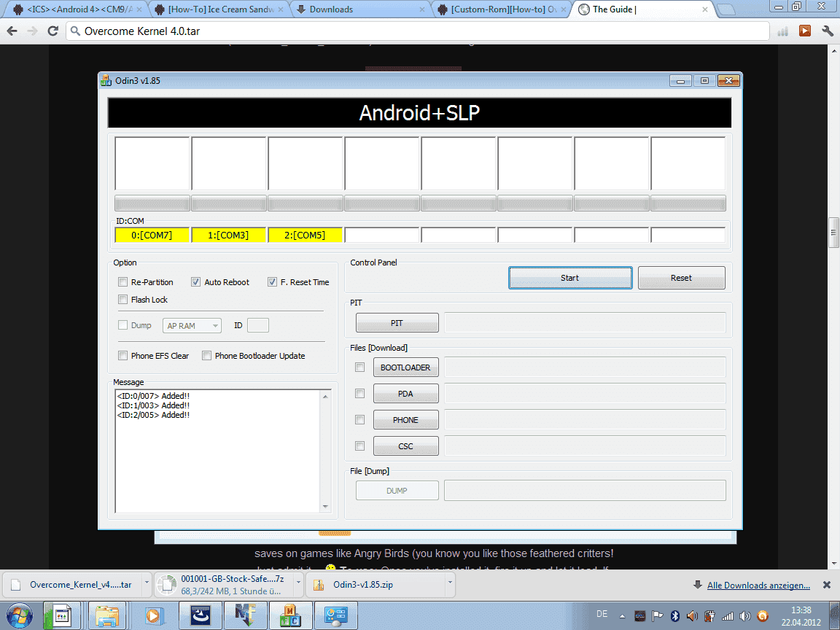The width and height of the screenshot is (840, 630).
Task: Click the 001001-GB-Stock-Safe download in progress
Action: pos(224,585)
